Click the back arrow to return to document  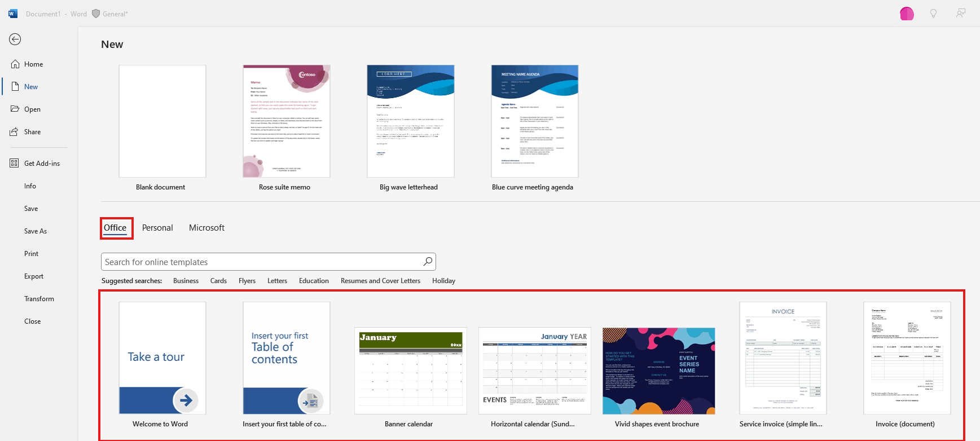pyautogui.click(x=15, y=39)
